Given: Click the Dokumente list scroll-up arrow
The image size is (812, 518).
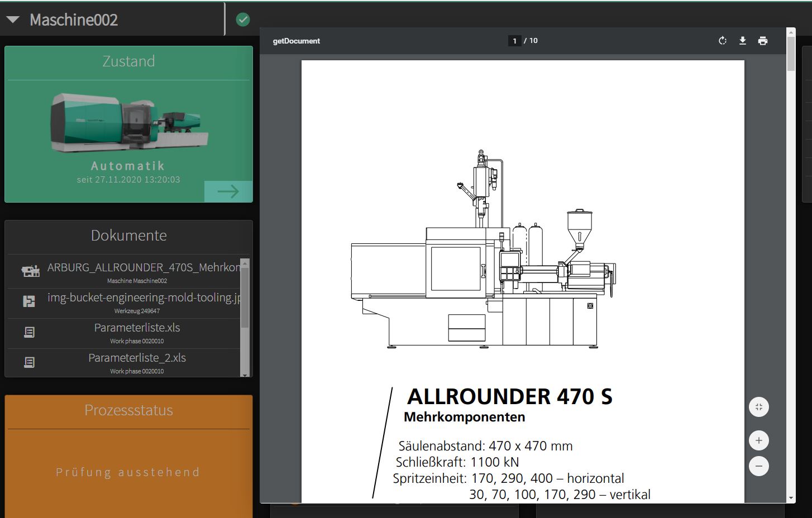Looking at the screenshot, I should [245, 262].
